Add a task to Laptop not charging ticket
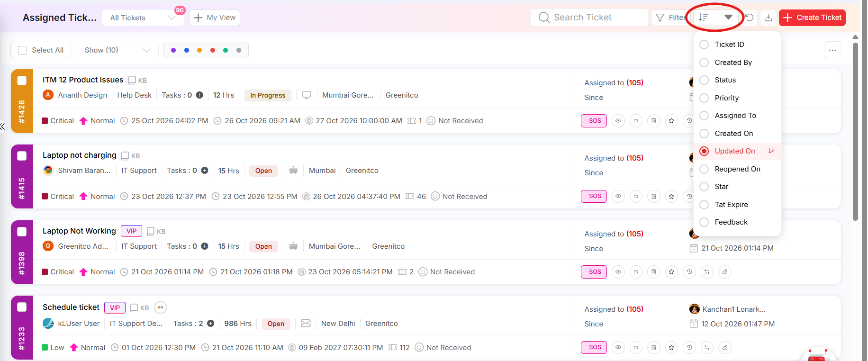Image resolution: width=868 pixels, height=361 pixels. click(x=205, y=171)
